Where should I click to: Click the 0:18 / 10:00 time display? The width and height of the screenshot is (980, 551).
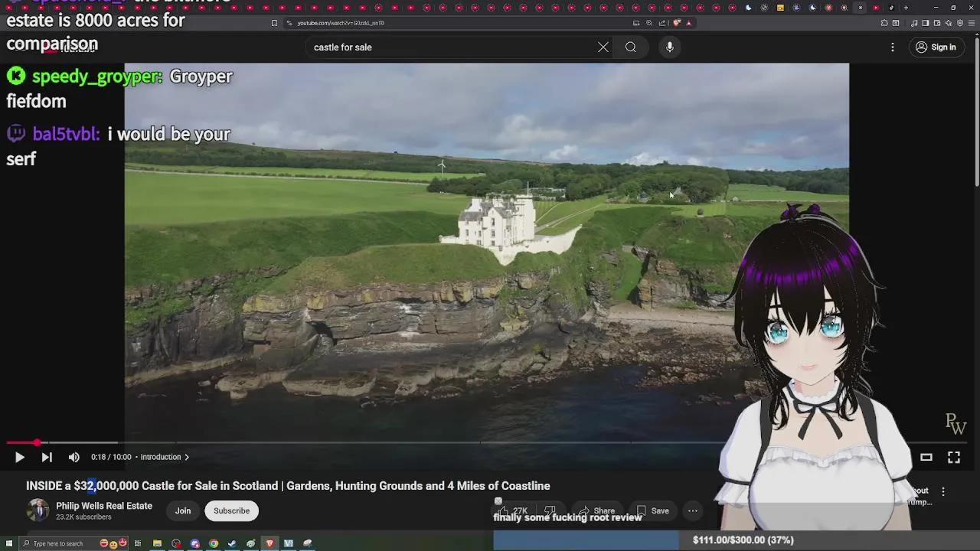click(111, 457)
